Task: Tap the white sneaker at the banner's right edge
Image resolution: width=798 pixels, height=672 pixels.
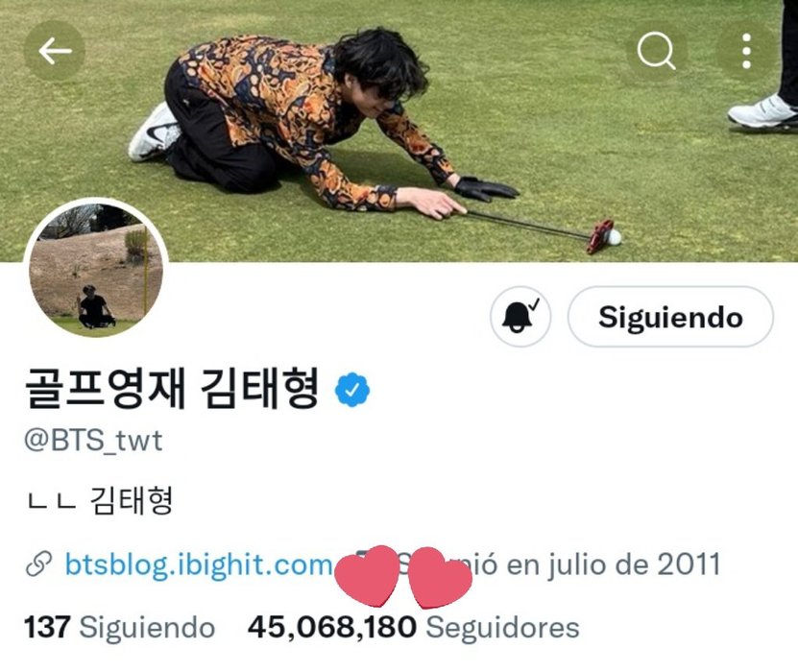Action: [x=762, y=112]
